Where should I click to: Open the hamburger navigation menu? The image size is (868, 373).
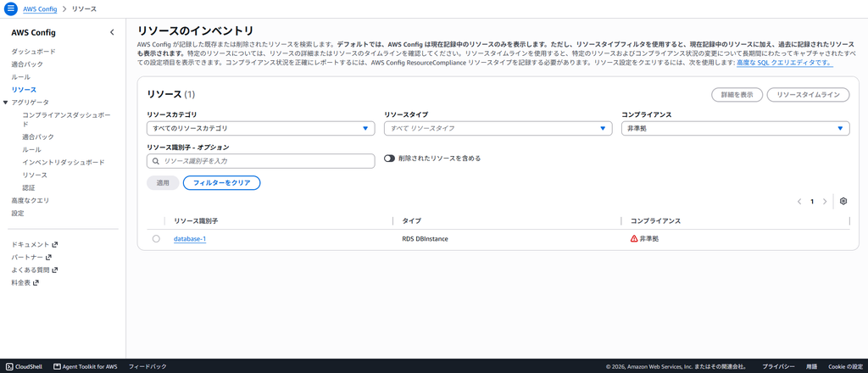[x=10, y=8]
